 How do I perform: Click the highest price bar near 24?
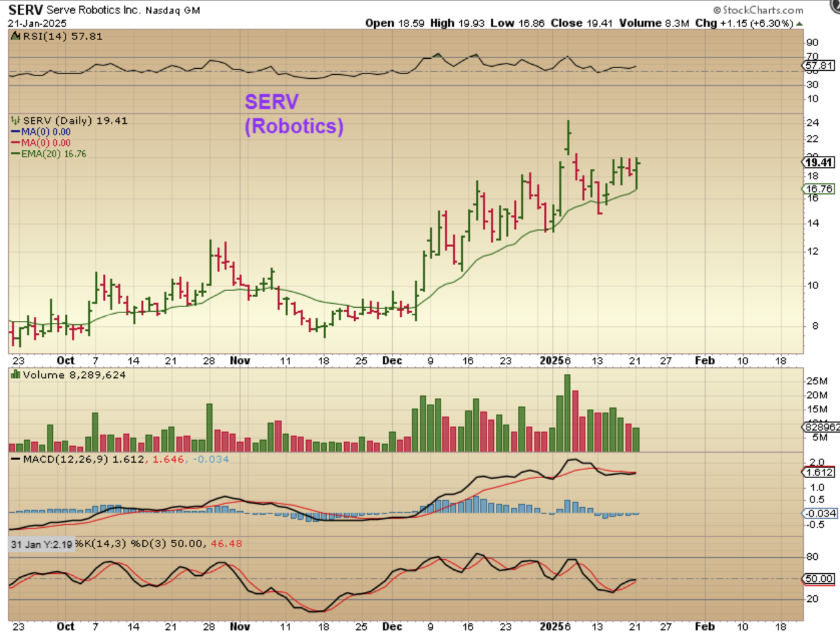(x=568, y=137)
